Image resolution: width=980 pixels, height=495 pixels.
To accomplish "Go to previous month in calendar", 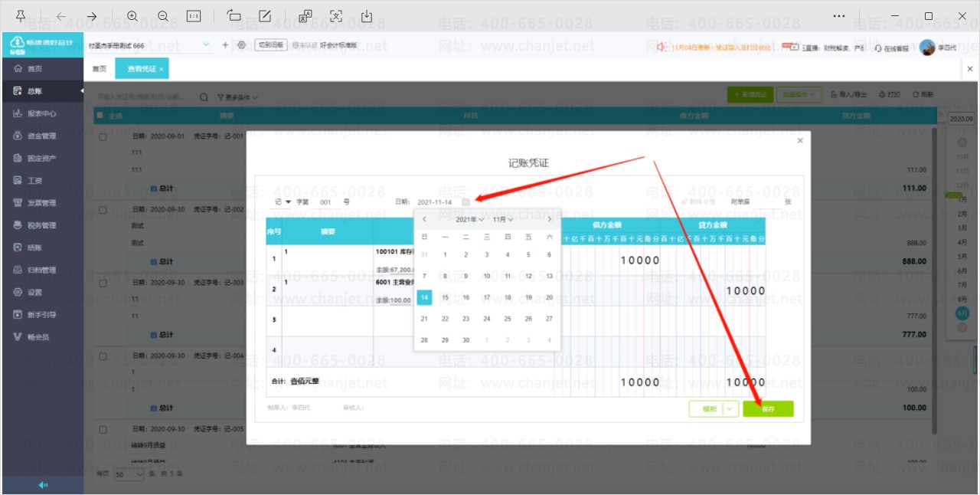I will (x=425, y=219).
